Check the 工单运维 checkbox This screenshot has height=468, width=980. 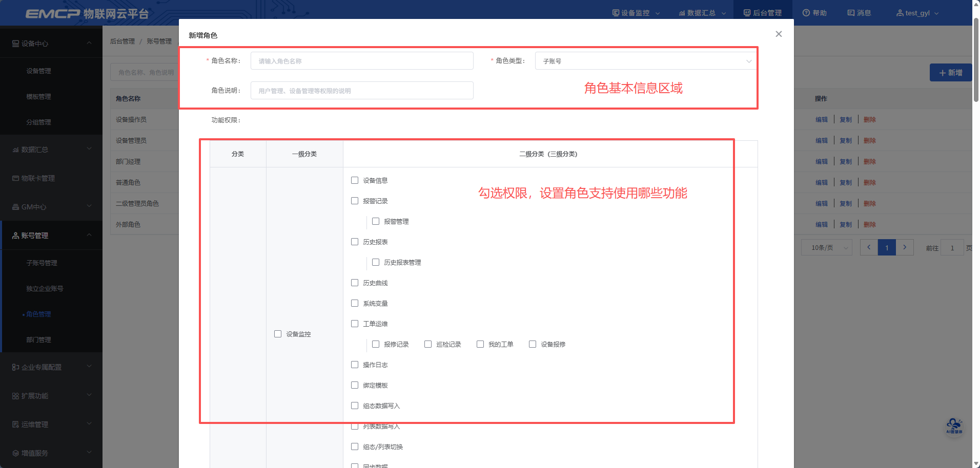[355, 324]
